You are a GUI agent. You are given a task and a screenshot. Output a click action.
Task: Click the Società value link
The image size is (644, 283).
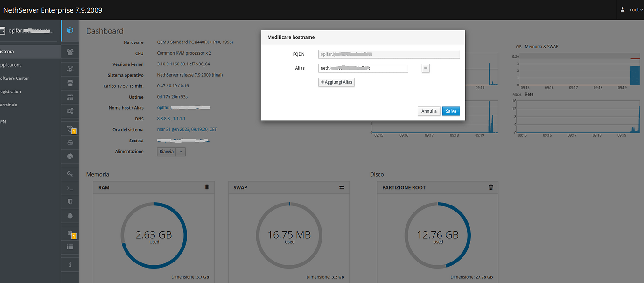(183, 140)
